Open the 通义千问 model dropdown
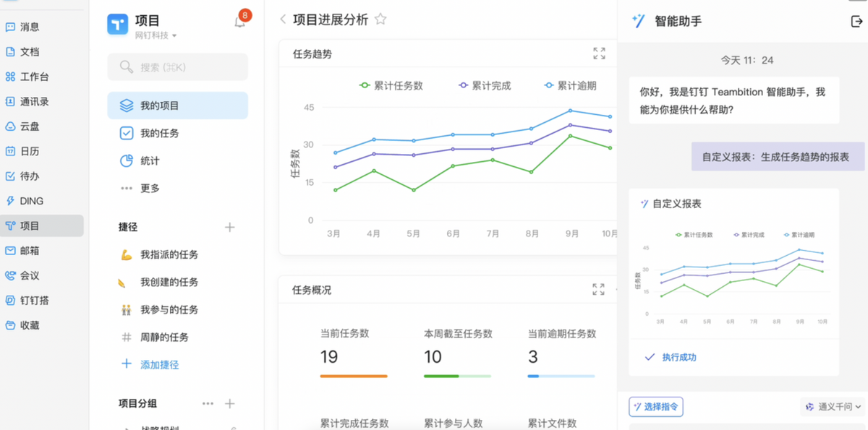The image size is (868, 430). click(x=834, y=407)
